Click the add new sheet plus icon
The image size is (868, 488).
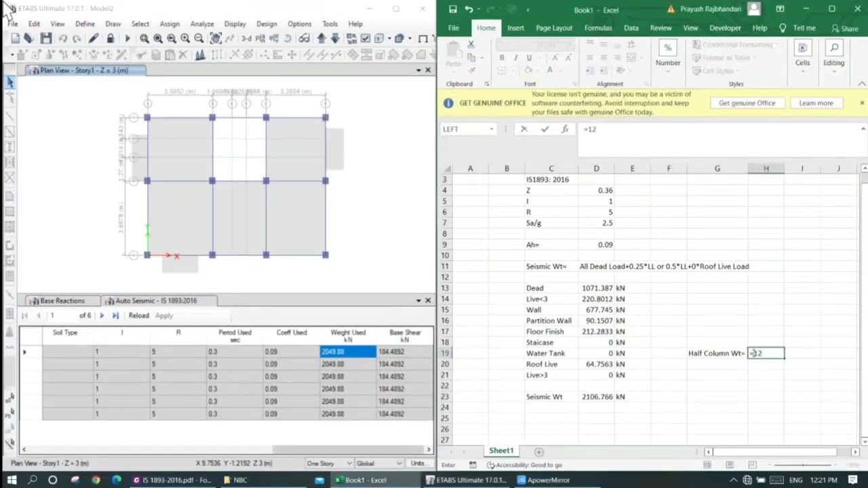(539, 451)
